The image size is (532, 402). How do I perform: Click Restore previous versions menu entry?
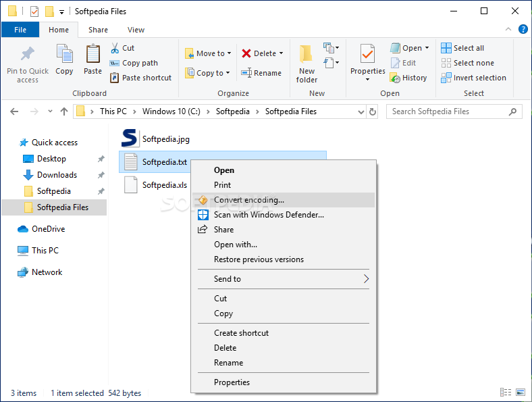tap(284, 259)
